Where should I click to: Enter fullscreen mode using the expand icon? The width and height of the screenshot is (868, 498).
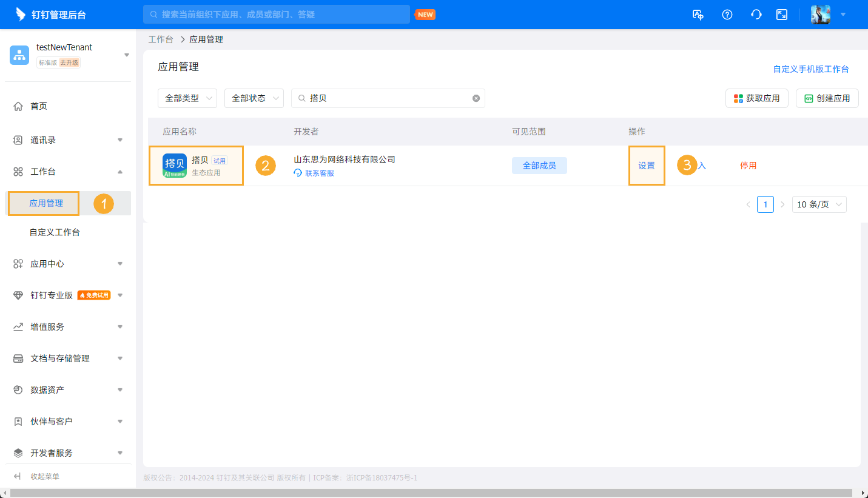click(781, 14)
